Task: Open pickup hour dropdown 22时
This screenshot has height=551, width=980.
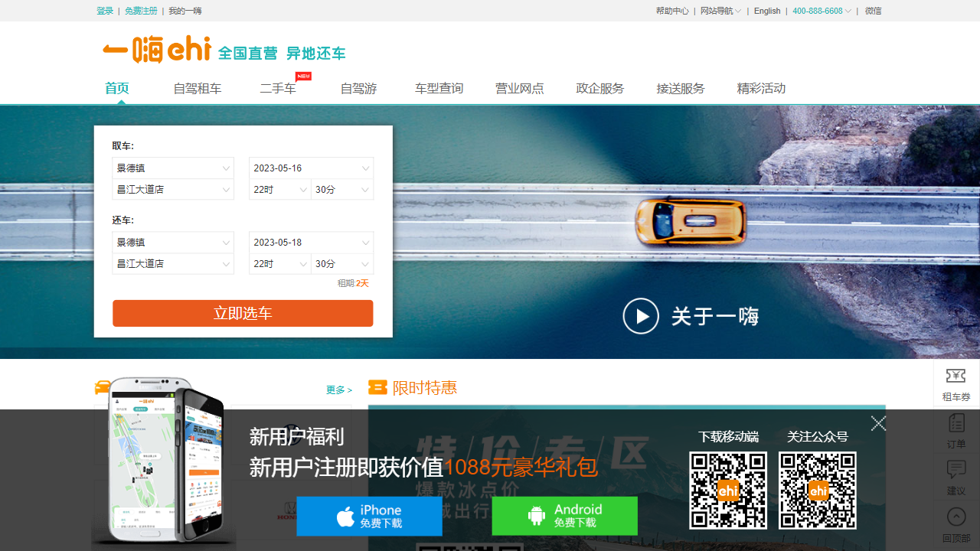Action: pyautogui.click(x=280, y=190)
